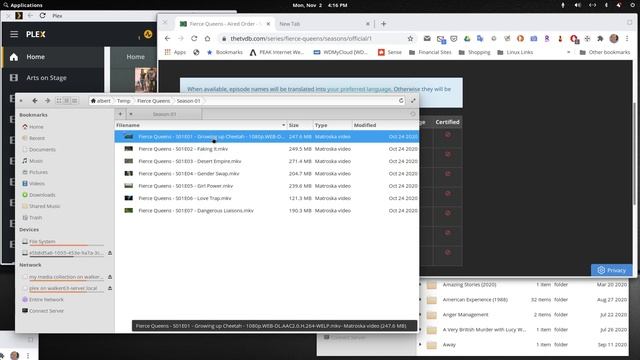
Task: Eject my media collection network share
Action: [110, 277]
